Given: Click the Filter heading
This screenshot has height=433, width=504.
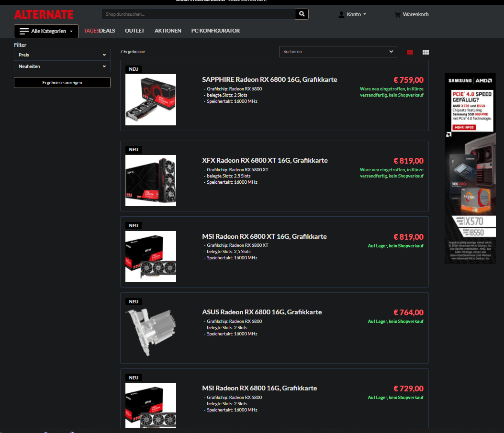Looking at the screenshot, I should tap(20, 45).
